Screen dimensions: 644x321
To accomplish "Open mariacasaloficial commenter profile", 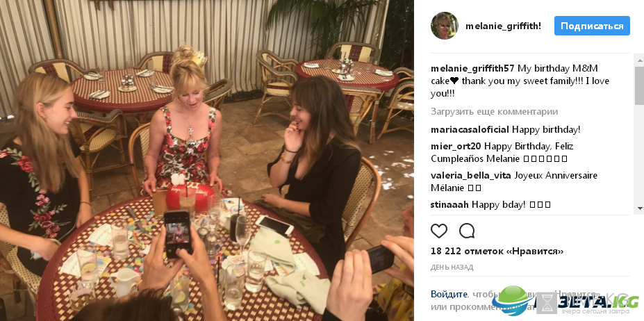I will 470,130.
